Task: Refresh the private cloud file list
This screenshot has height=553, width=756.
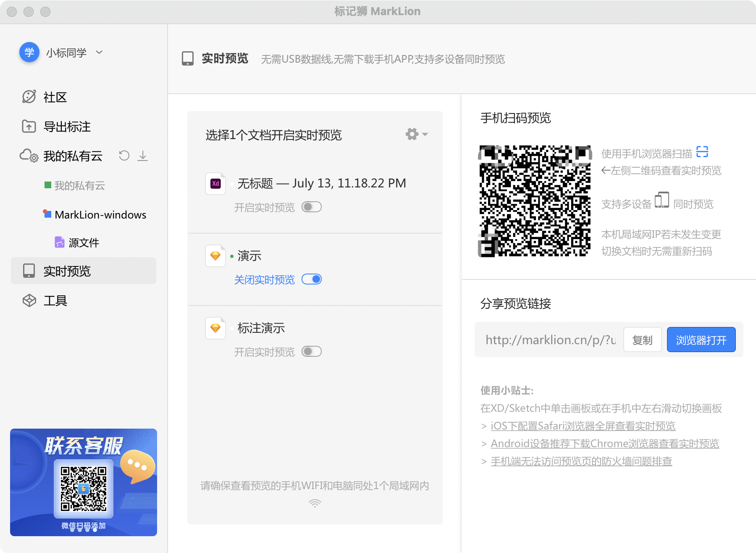Action: tap(124, 156)
